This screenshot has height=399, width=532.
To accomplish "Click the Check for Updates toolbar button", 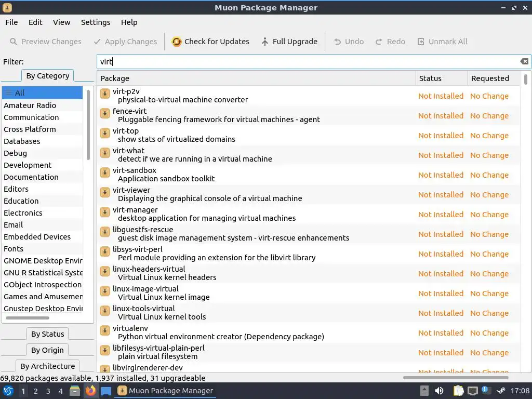I will (x=210, y=42).
